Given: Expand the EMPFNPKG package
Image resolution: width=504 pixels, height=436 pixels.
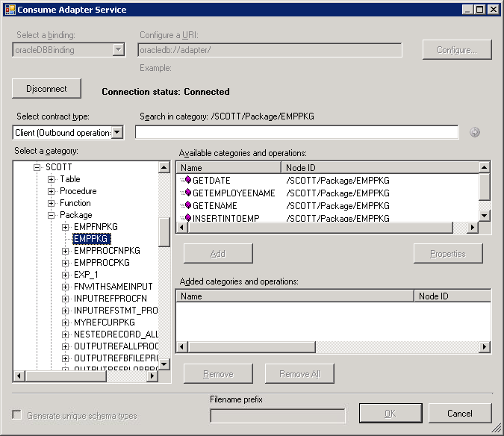Looking at the screenshot, I should (65, 227).
